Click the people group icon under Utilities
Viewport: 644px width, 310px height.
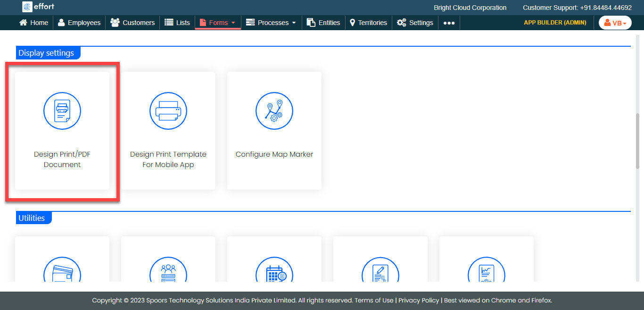(168, 271)
